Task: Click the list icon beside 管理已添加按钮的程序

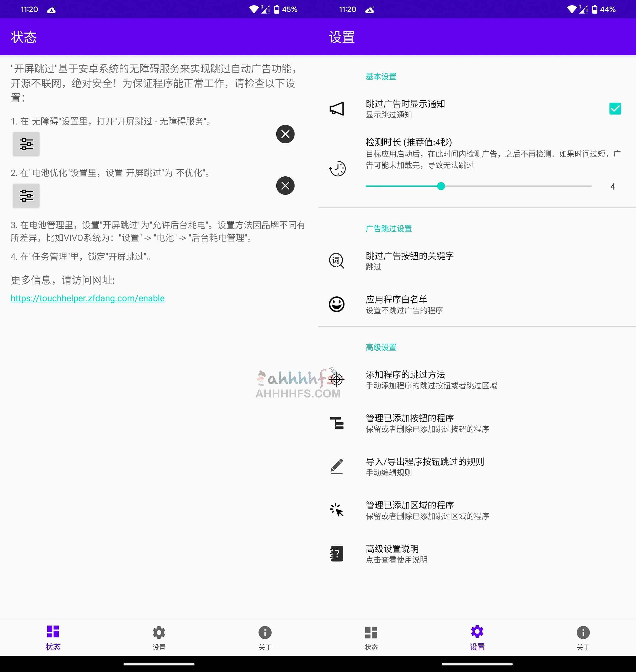Action: pyautogui.click(x=336, y=423)
